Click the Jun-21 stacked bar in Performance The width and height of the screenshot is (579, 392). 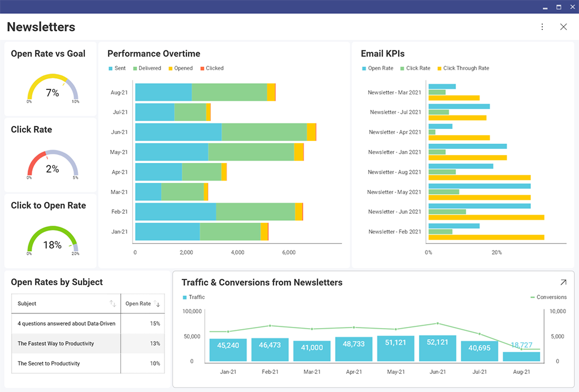(x=226, y=132)
